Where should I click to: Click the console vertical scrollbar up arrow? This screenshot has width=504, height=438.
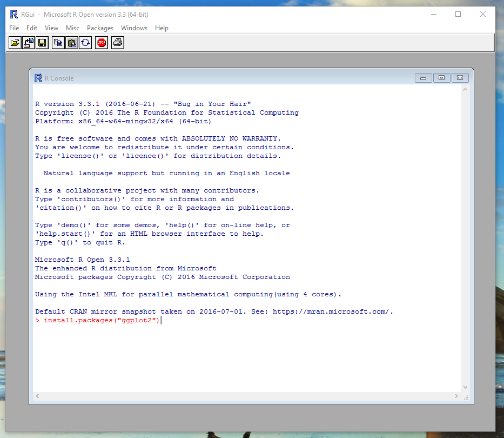[466, 89]
